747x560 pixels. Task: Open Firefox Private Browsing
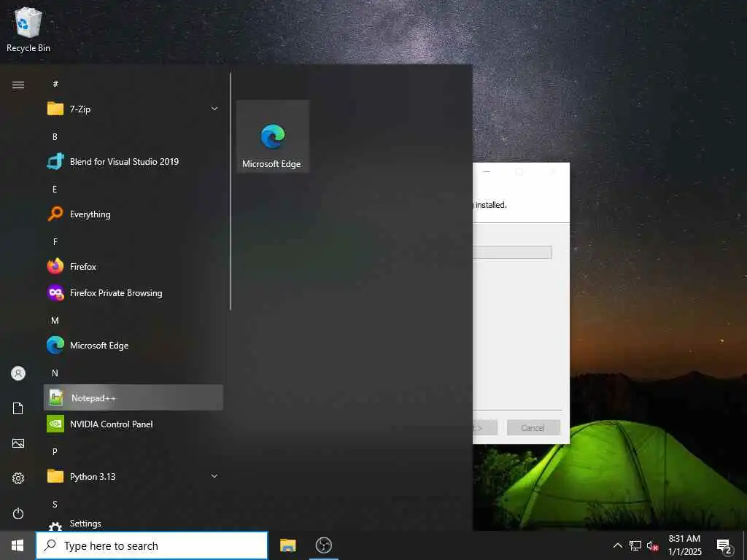(x=133, y=293)
